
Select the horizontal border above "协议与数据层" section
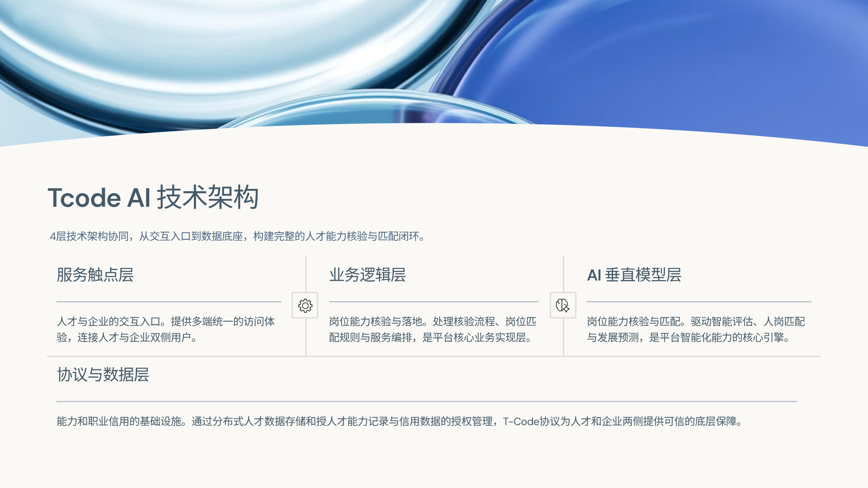click(x=434, y=356)
